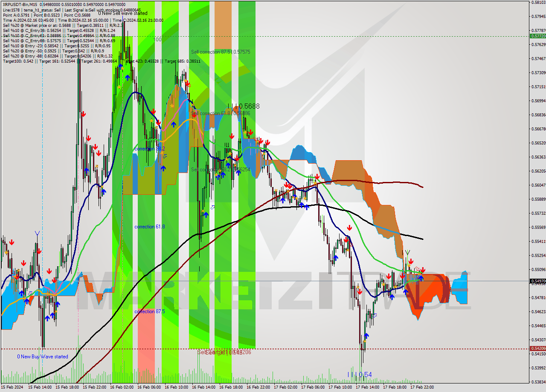Click the '16 Feb 10:00' time axis label
This screenshot has height=392, width=546.
click(177, 387)
